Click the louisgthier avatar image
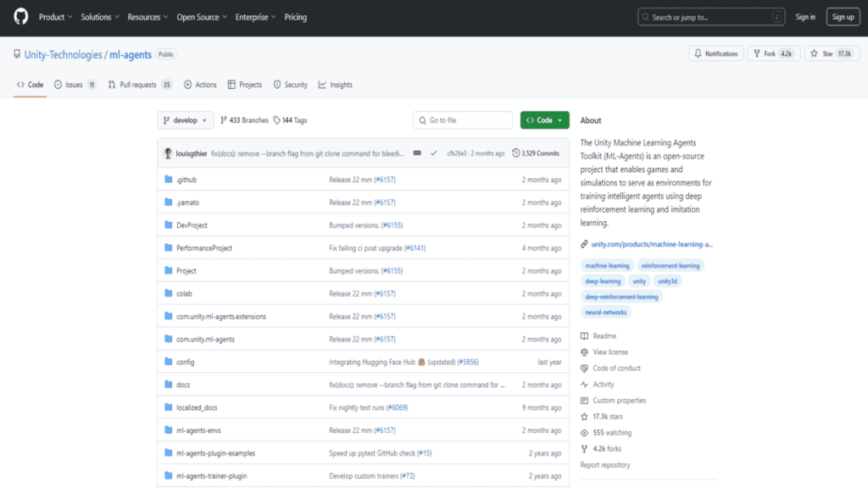This screenshot has width=868, height=488. coord(168,153)
